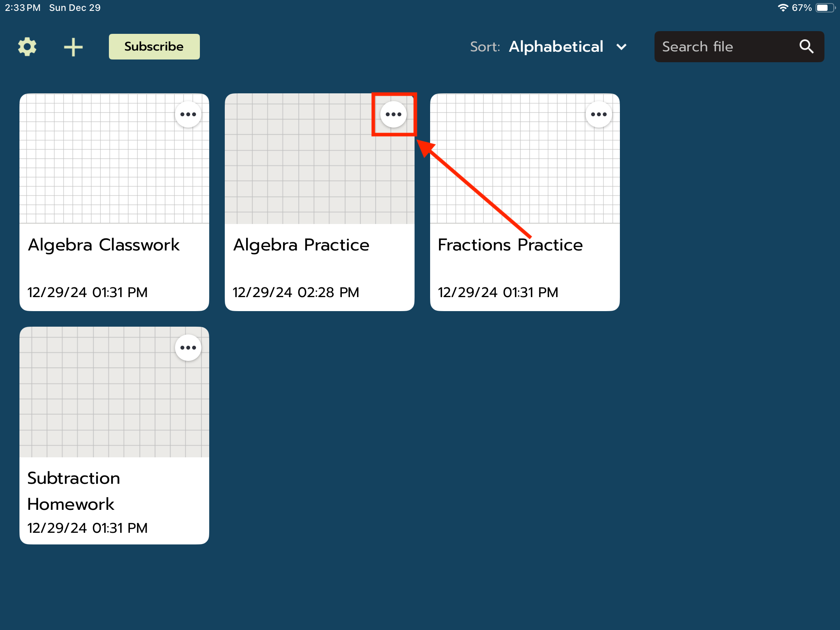This screenshot has height=630, width=840.
Task: Open the options menu on Algebra Practice
Action: pyautogui.click(x=393, y=114)
